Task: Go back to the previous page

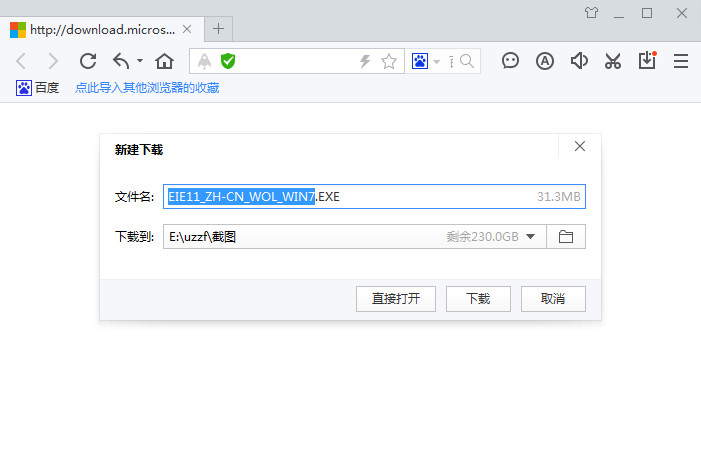Action: pyautogui.click(x=21, y=61)
